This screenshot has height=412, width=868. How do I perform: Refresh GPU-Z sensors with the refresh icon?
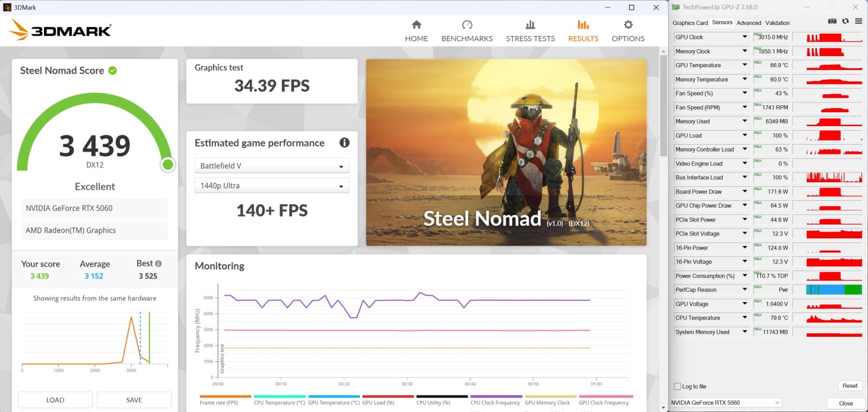point(845,21)
